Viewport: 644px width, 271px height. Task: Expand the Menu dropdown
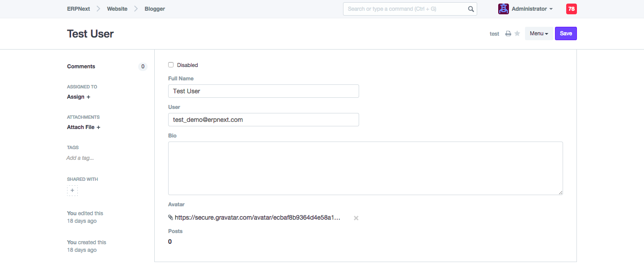539,33
